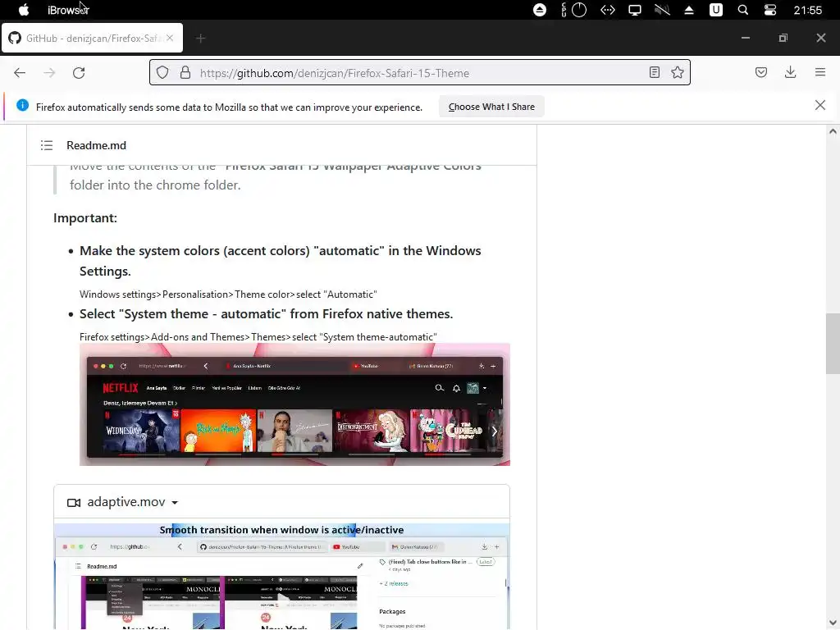Open the Apple menu

click(x=24, y=10)
